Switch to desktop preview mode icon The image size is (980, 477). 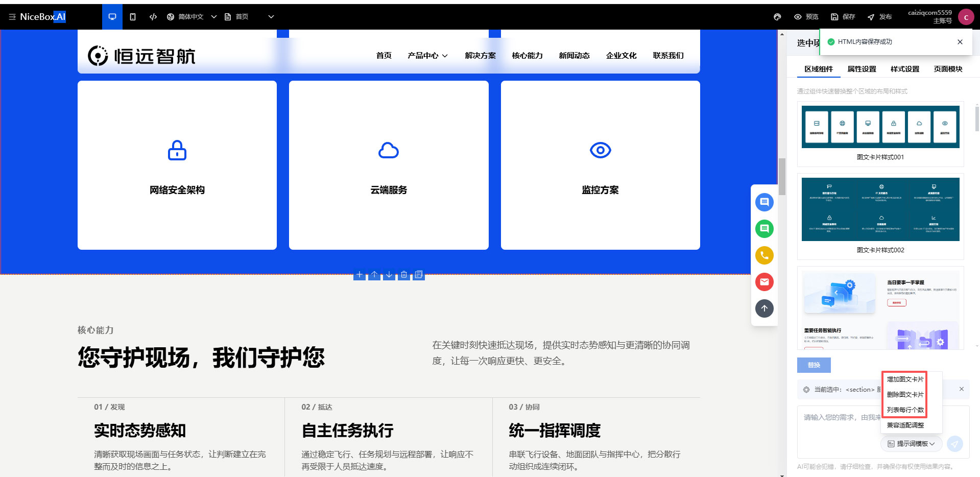(112, 17)
